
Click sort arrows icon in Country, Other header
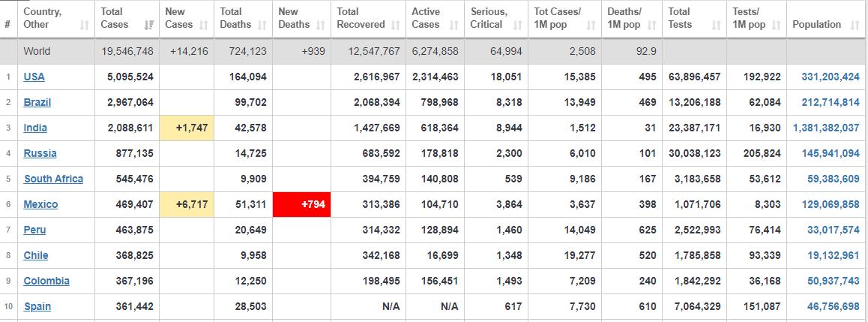(85, 25)
